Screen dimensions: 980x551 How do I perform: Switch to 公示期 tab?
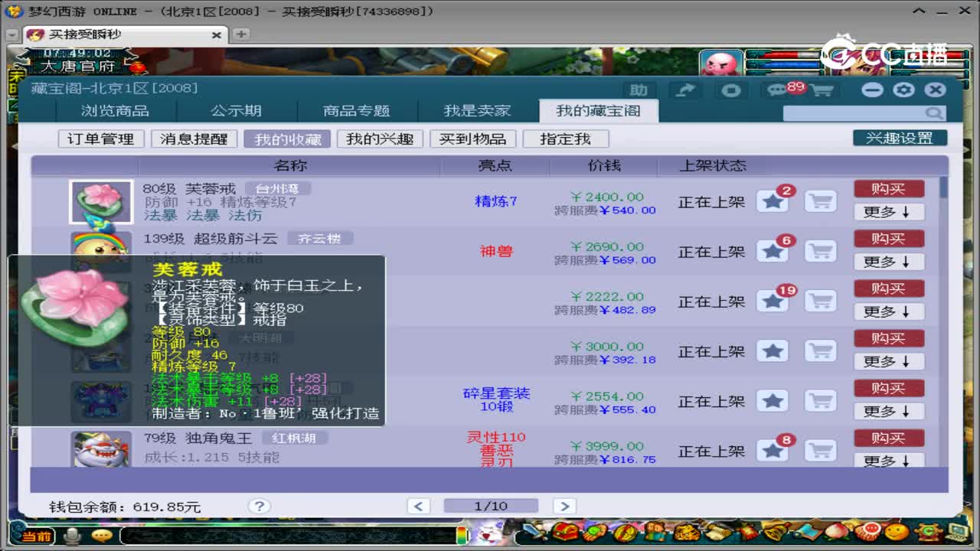(x=236, y=111)
